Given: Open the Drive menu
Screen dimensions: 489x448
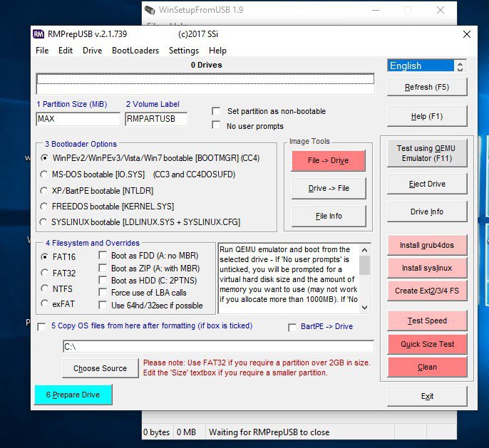Looking at the screenshot, I should click(x=93, y=51).
